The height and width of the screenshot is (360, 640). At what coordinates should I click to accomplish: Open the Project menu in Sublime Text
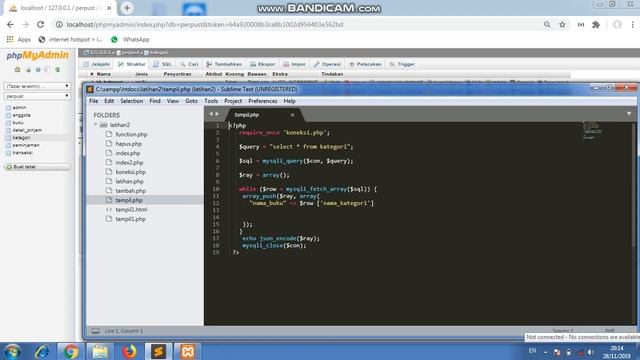tap(233, 101)
